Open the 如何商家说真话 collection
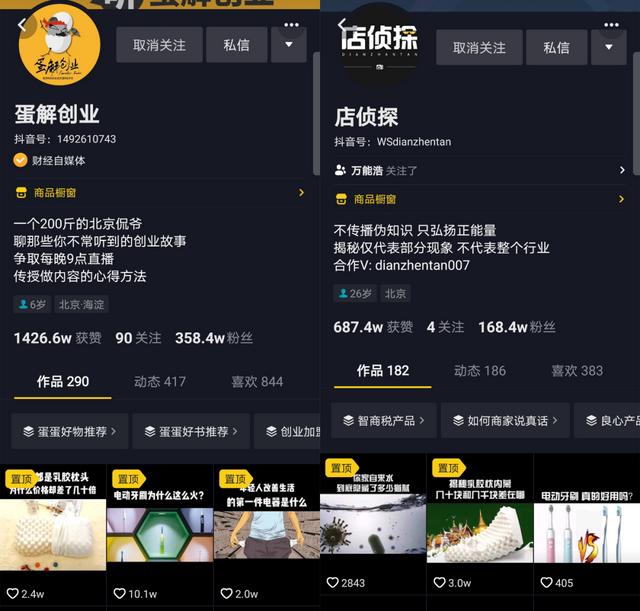This screenshot has width=640, height=611. (505, 420)
